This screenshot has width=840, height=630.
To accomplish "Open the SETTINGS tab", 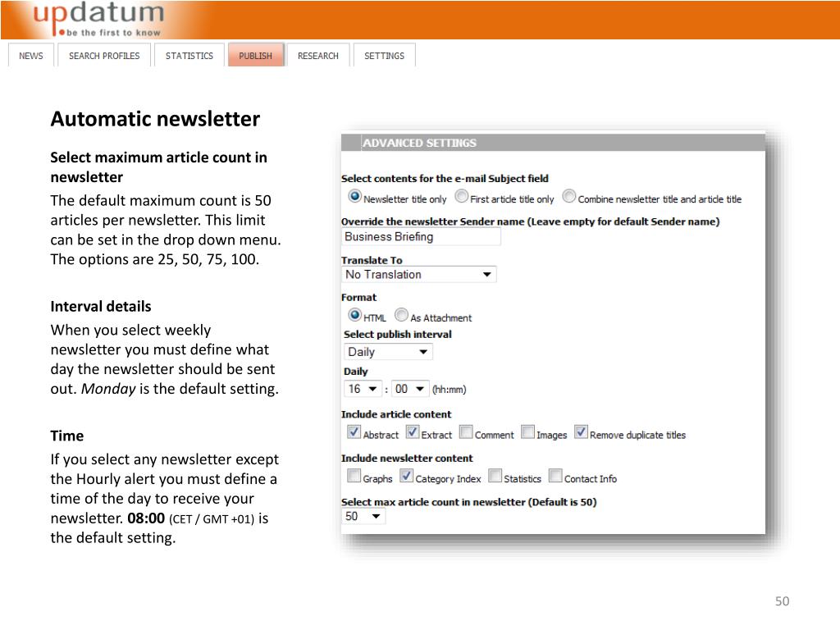I will point(384,55).
